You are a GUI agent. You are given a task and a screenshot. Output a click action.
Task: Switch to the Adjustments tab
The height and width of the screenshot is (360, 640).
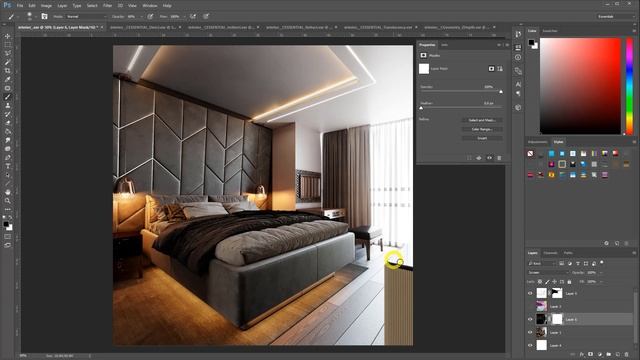coord(538,142)
